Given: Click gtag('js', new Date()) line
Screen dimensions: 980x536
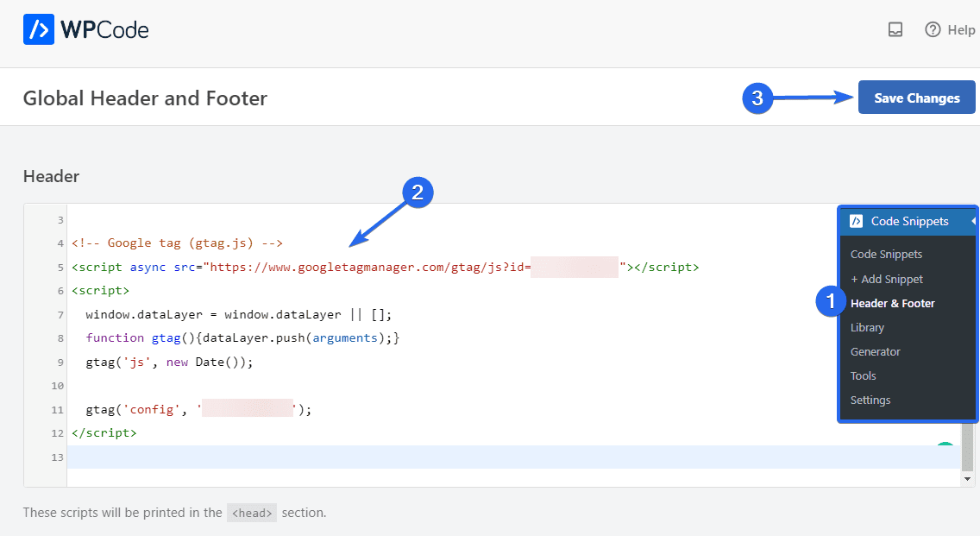Looking at the screenshot, I should point(169,362).
